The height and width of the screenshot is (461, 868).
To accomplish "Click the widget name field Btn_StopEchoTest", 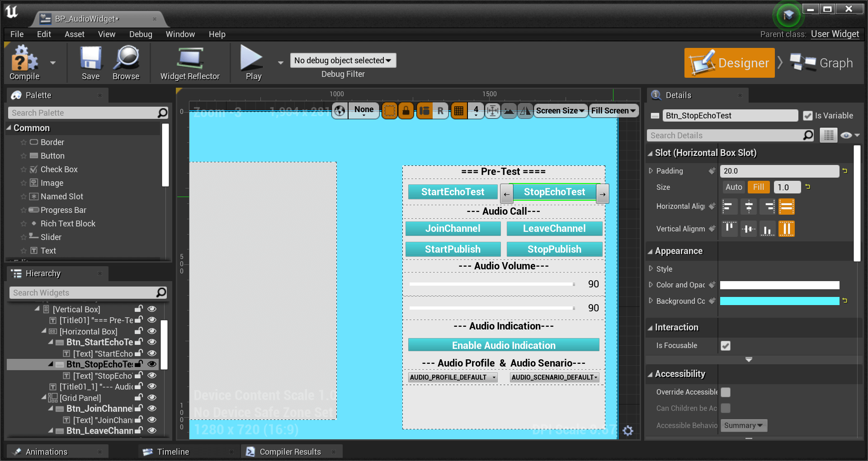I will [x=730, y=116].
